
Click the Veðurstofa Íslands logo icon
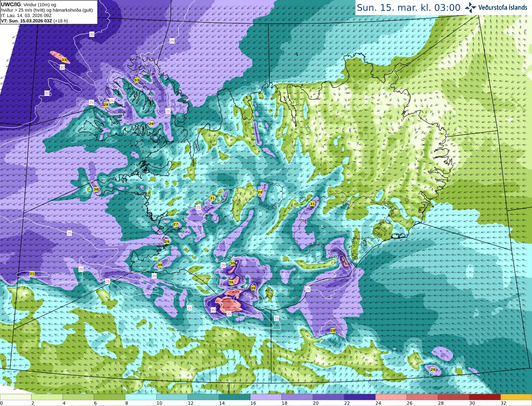click(470, 7)
